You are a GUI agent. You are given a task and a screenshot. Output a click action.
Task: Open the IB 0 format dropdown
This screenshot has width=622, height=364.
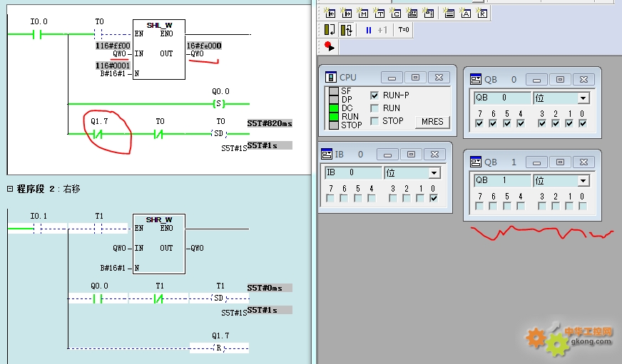coord(434,173)
